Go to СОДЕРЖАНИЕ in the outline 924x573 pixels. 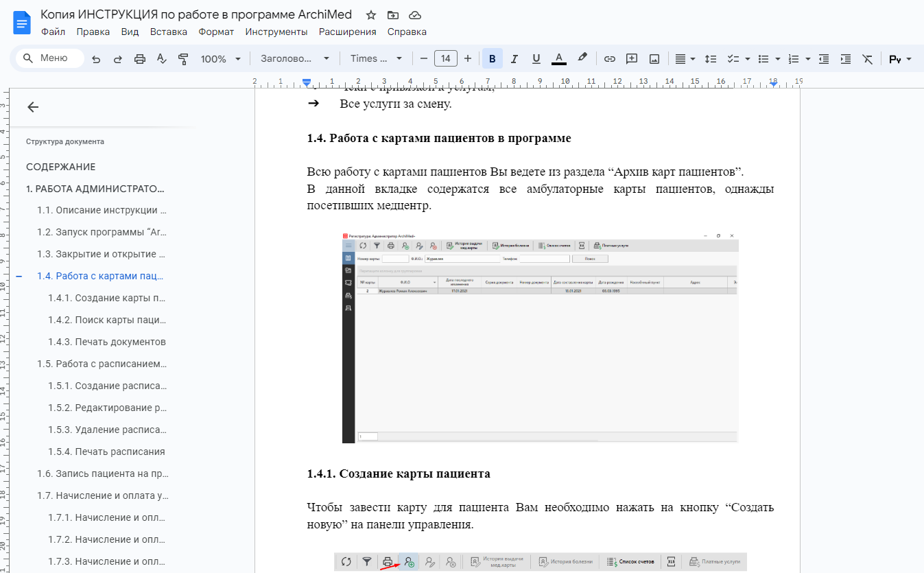tap(61, 167)
